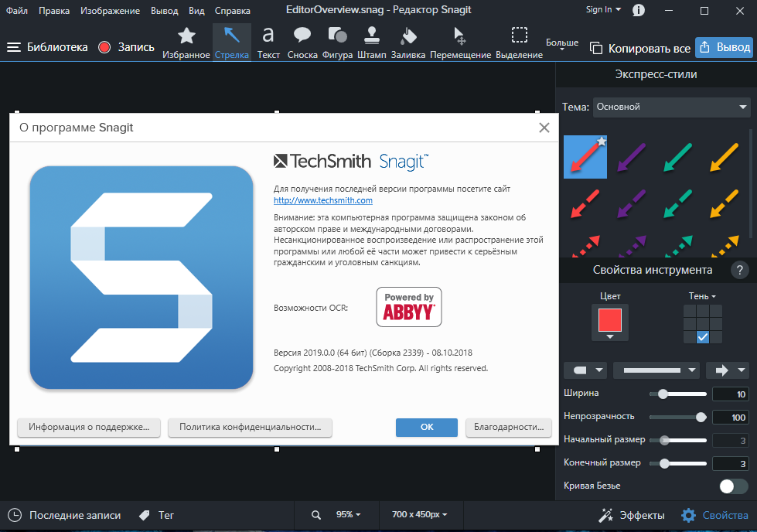Open Последние записи clock icon

15,515
